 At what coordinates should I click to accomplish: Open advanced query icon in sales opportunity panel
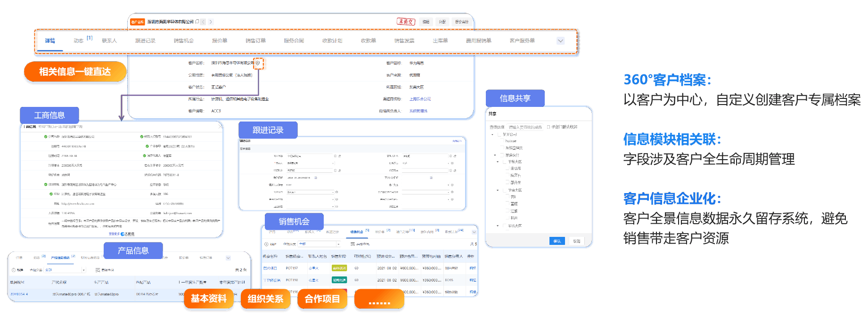click(352, 244)
